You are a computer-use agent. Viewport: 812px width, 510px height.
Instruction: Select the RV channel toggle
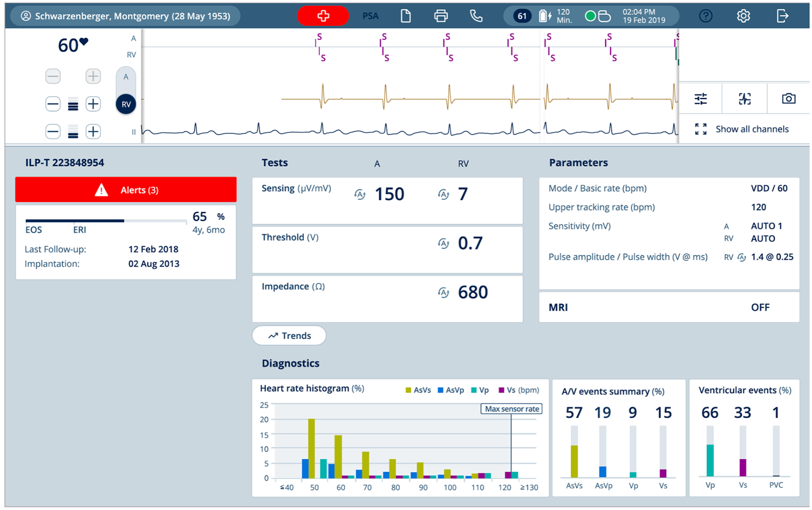click(x=126, y=104)
